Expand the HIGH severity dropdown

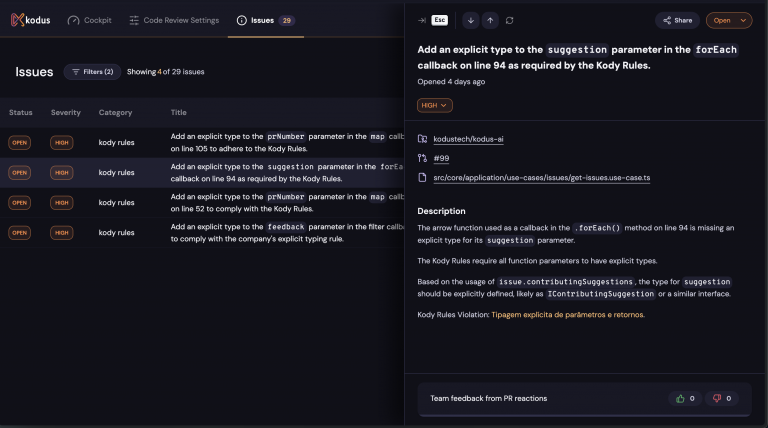pos(434,105)
